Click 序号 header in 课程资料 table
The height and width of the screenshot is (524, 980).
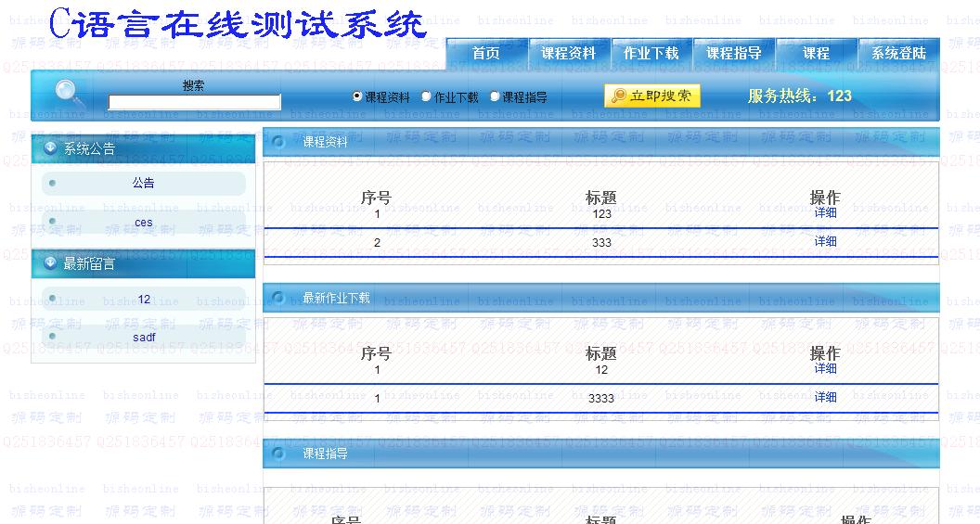376,198
